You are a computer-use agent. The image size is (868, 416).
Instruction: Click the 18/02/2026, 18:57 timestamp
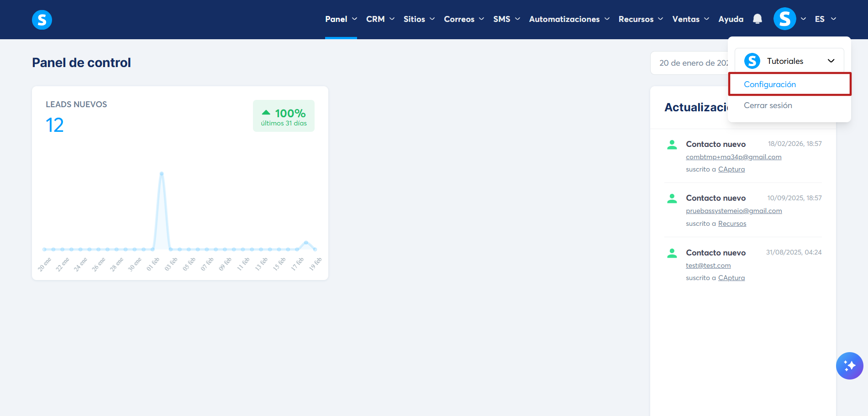pos(794,144)
